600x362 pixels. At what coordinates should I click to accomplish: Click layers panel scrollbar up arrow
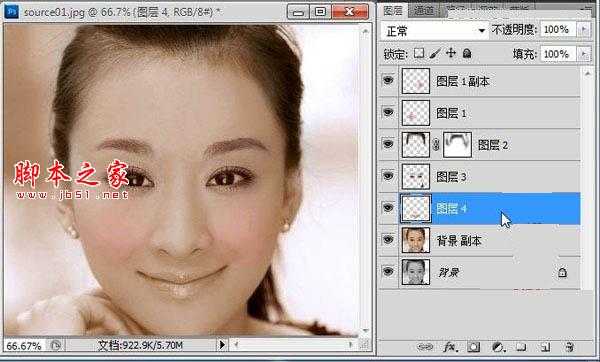[x=587, y=72]
